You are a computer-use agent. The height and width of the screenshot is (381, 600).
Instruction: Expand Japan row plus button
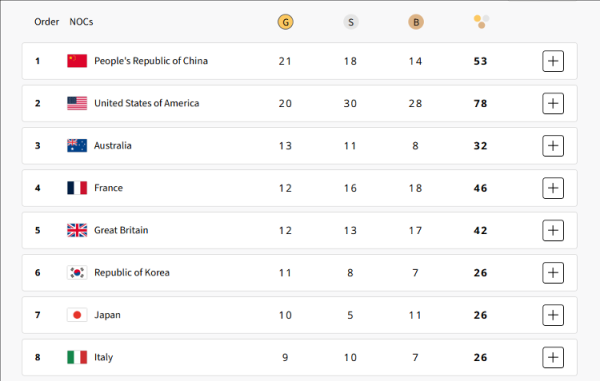click(x=553, y=315)
